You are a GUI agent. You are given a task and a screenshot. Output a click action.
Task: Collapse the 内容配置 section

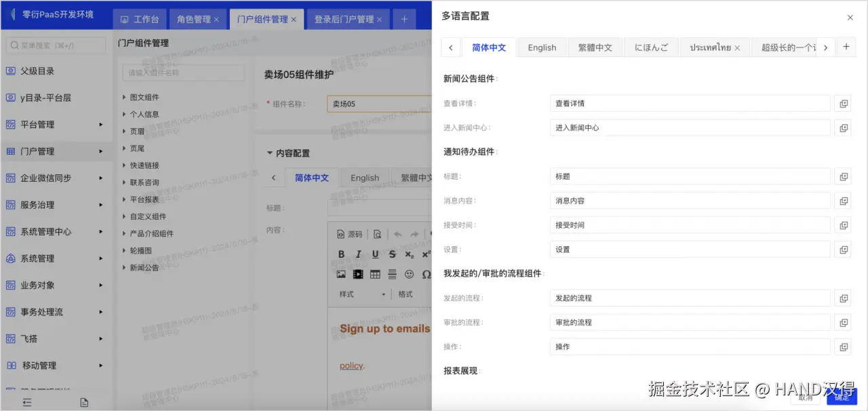point(270,153)
